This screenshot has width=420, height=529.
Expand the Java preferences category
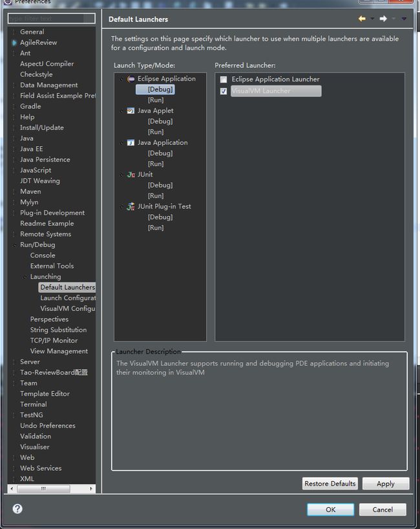14,138
